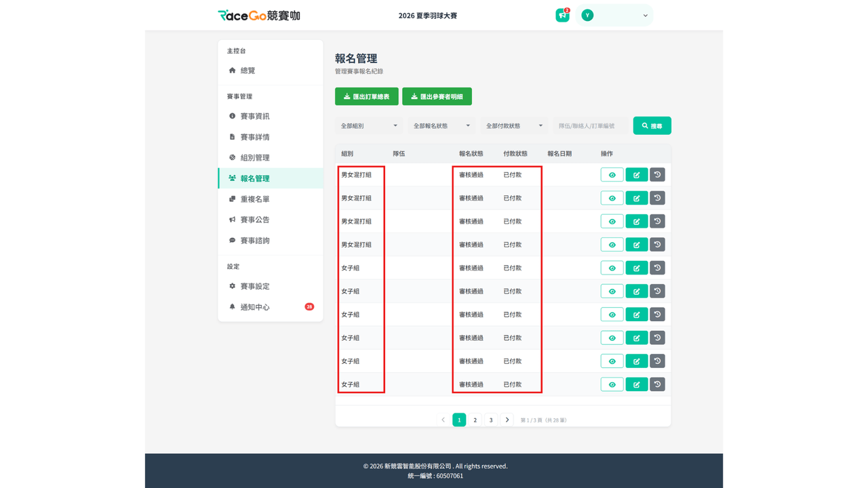The height and width of the screenshot is (488, 868).
Task: Open 賽事設定 in the sidebar
Action: click(271, 286)
